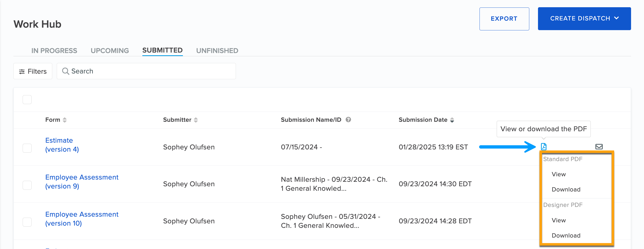This screenshot has width=644, height=249.
Task: Check the Estimate version 4 row
Action: coord(27,148)
